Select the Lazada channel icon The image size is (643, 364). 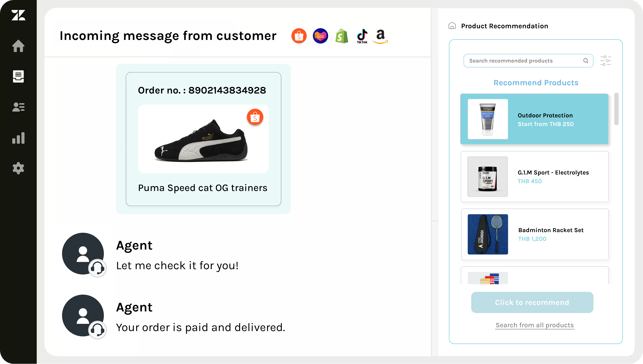(320, 36)
